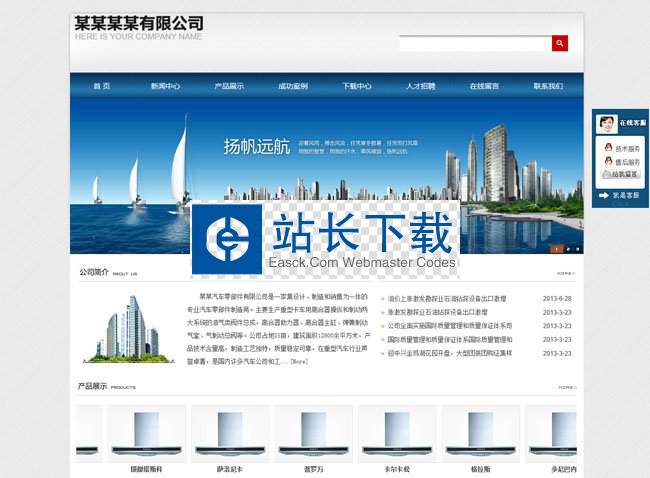This screenshot has height=478, width=650.
Task: Open 人才招聘 from the navigation bar
Action: tap(421, 86)
